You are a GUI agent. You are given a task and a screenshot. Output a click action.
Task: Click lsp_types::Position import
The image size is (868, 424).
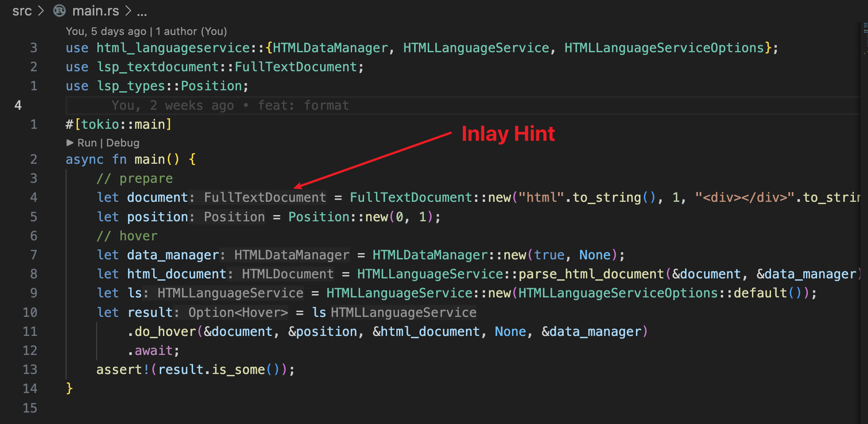(170, 86)
